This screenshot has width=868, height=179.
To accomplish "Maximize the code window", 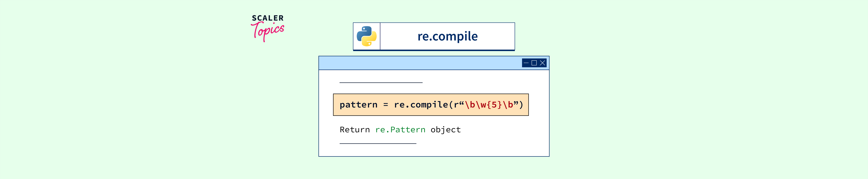I will click(534, 63).
